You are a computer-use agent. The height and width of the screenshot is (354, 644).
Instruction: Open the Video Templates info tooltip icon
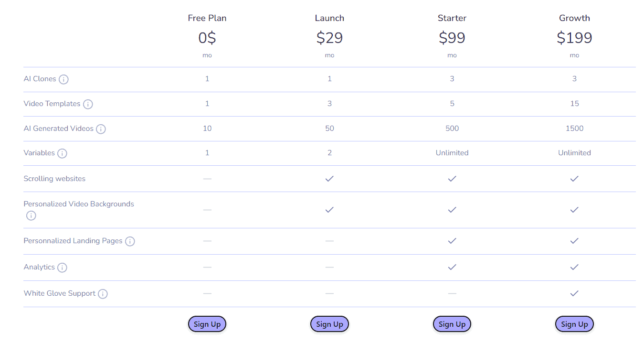[x=88, y=104]
